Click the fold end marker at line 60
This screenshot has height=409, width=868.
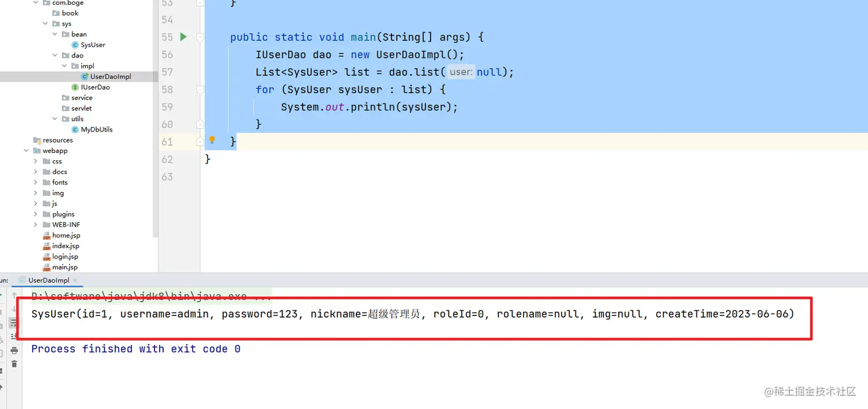[x=200, y=124]
